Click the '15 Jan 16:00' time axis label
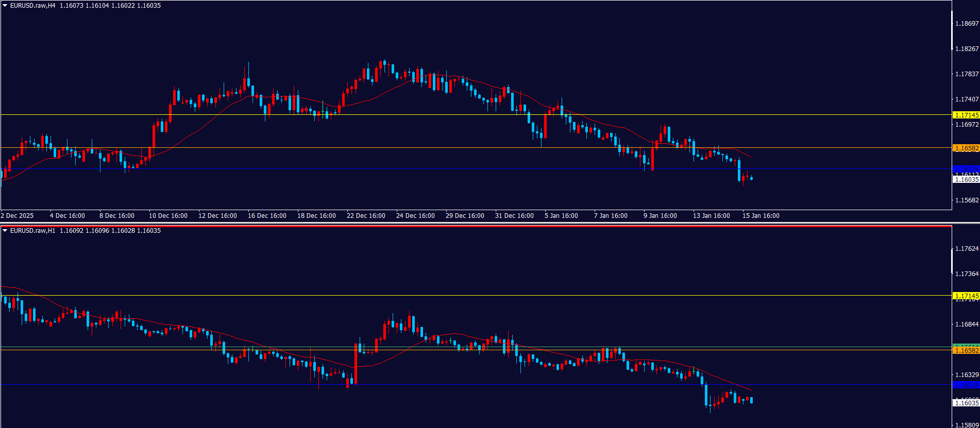 point(761,216)
